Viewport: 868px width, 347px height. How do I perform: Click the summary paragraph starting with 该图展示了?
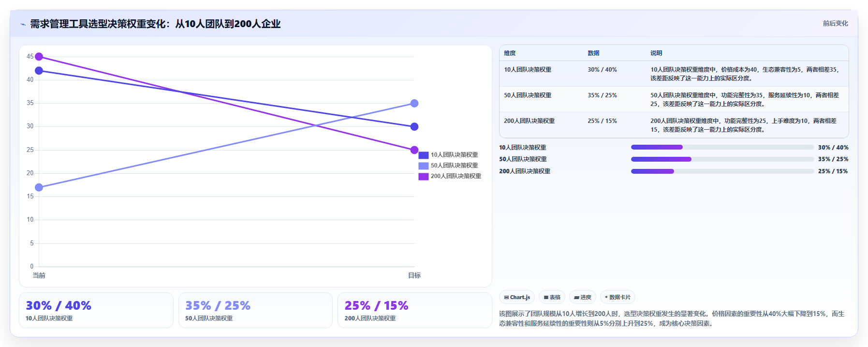[672, 318]
